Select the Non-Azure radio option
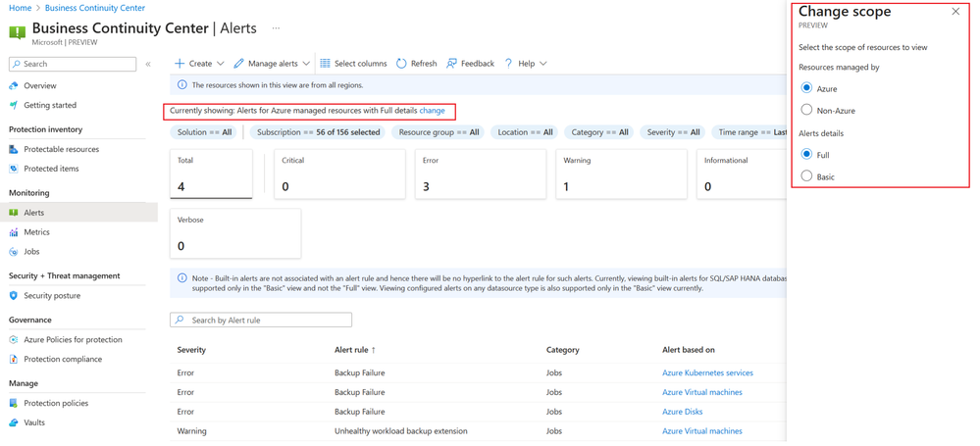Screen dimensions: 980x446 806,111
